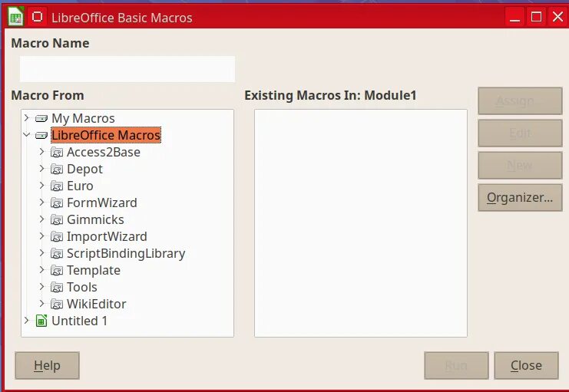This screenshot has height=392, width=569.
Task: Select the Depot label
Action: pyautogui.click(x=85, y=170)
